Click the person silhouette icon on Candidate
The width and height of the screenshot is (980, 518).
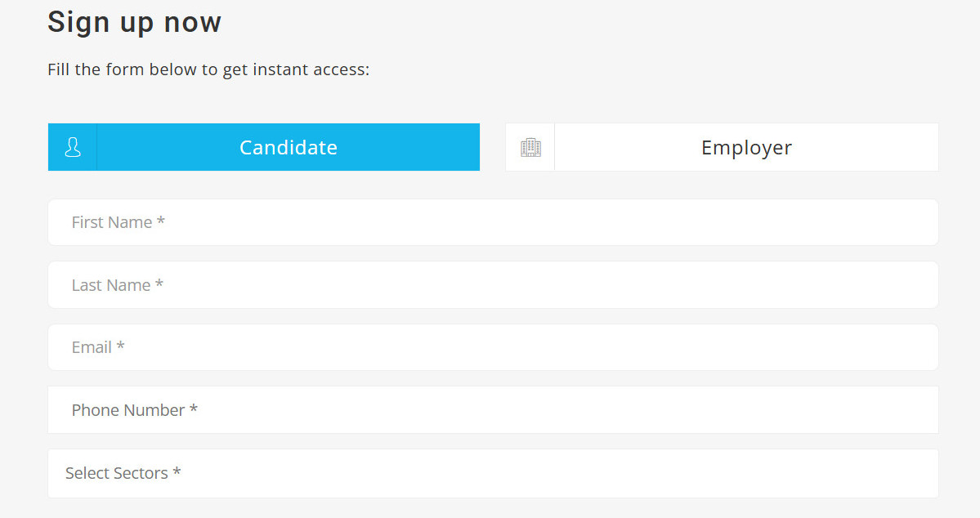click(x=73, y=147)
